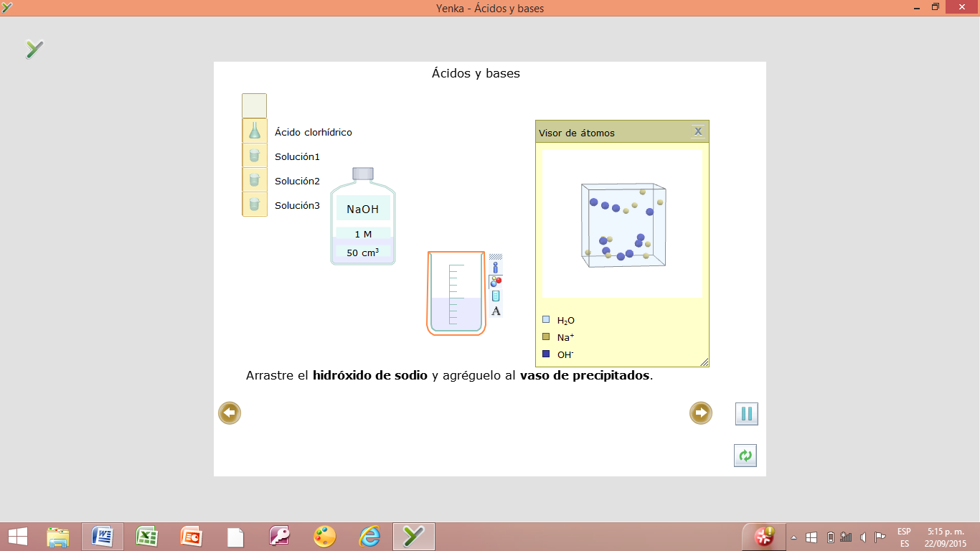
Task: Click the Yenka window title bar icon
Action: [x=7, y=8]
